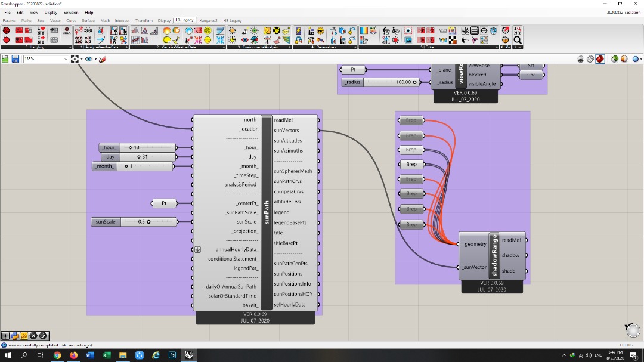Open the zoom level combo box

45,59
